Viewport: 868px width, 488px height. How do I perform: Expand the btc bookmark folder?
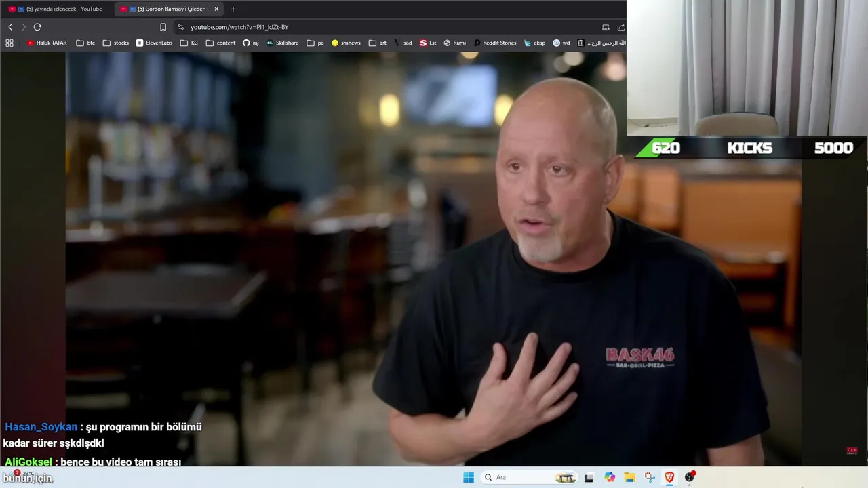(x=85, y=43)
